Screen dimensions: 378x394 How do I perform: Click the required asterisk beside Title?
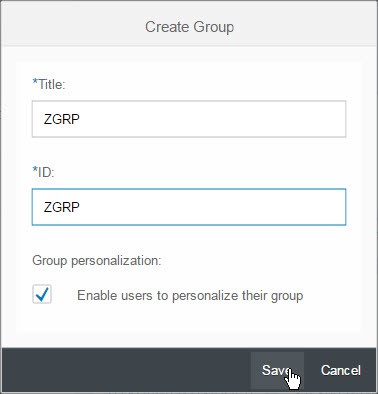pyautogui.click(x=35, y=81)
